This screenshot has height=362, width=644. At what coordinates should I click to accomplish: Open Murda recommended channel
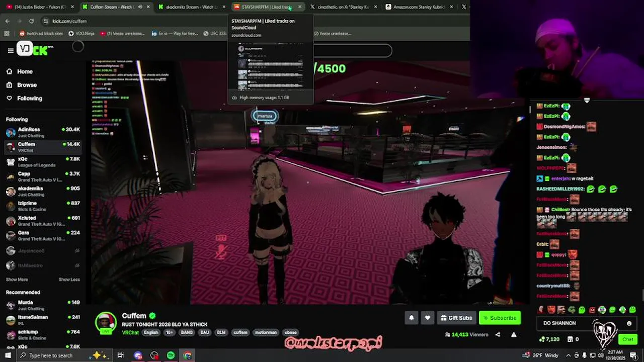43,305
